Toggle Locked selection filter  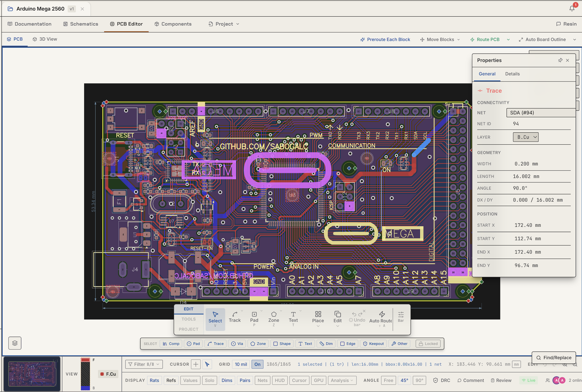pos(428,344)
